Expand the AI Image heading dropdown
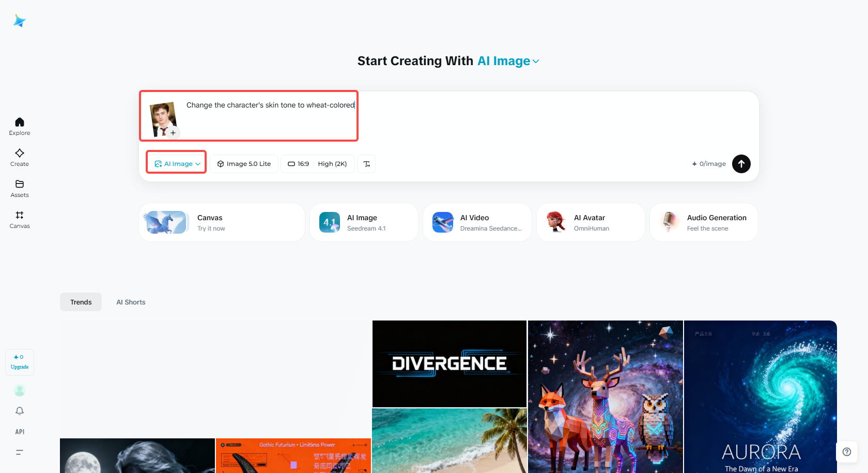 (x=508, y=61)
